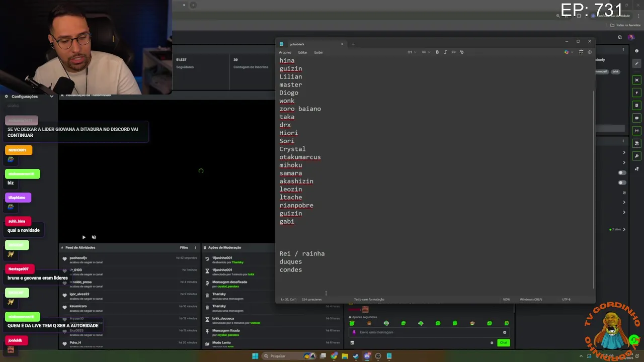Click the wrench tools icon in sidebar
The image size is (644, 362).
pyautogui.click(x=637, y=156)
